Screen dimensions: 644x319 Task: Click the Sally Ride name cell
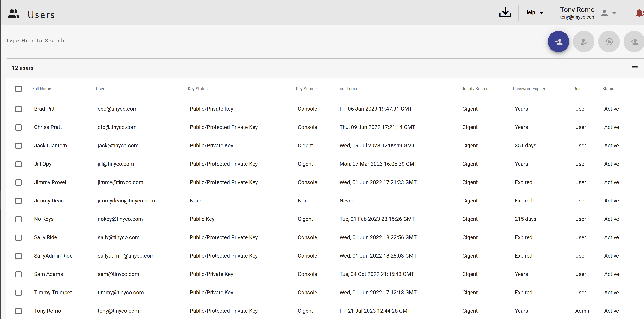pos(46,237)
